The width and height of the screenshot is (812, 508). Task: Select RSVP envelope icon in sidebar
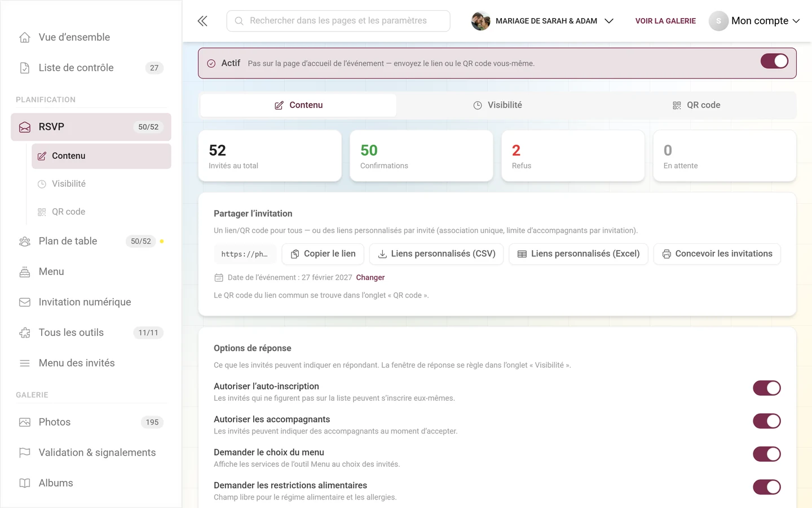(25, 127)
